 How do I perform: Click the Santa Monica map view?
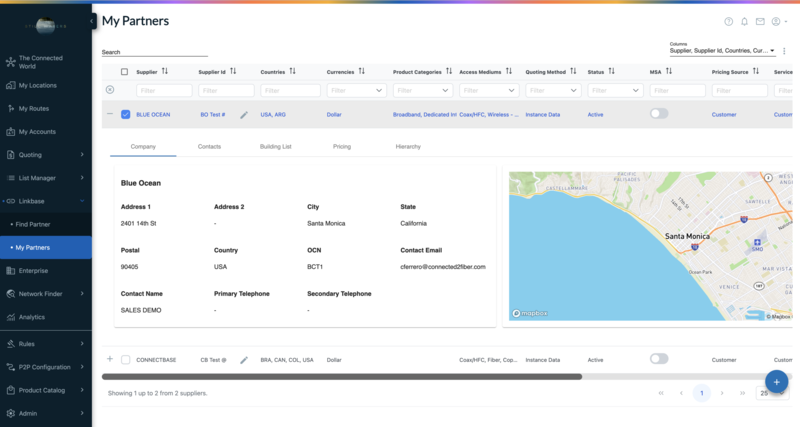pyautogui.click(x=651, y=246)
